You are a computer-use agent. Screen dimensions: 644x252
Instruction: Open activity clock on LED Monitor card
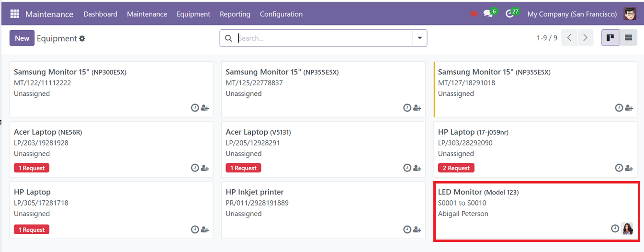pyautogui.click(x=615, y=229)
